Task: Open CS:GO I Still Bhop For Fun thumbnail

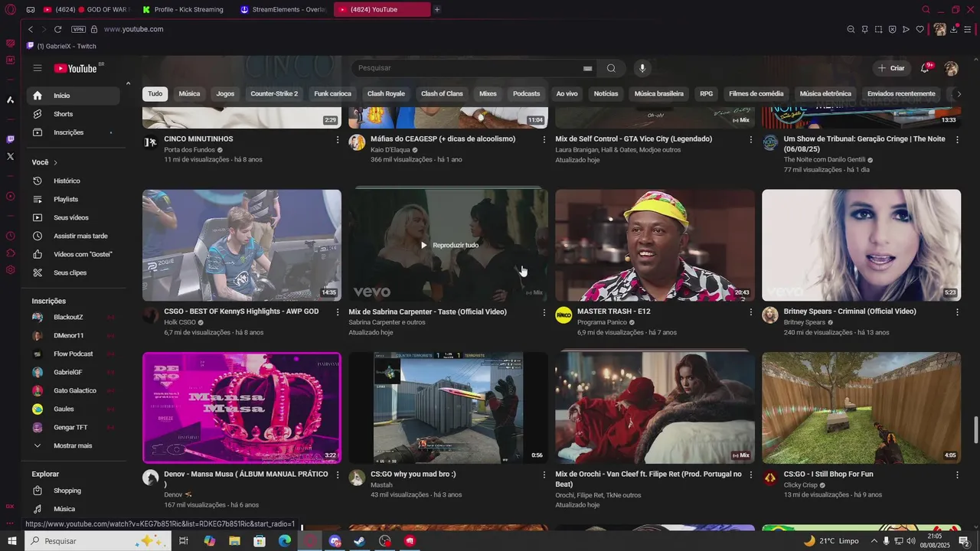Action: pos(861,408)
